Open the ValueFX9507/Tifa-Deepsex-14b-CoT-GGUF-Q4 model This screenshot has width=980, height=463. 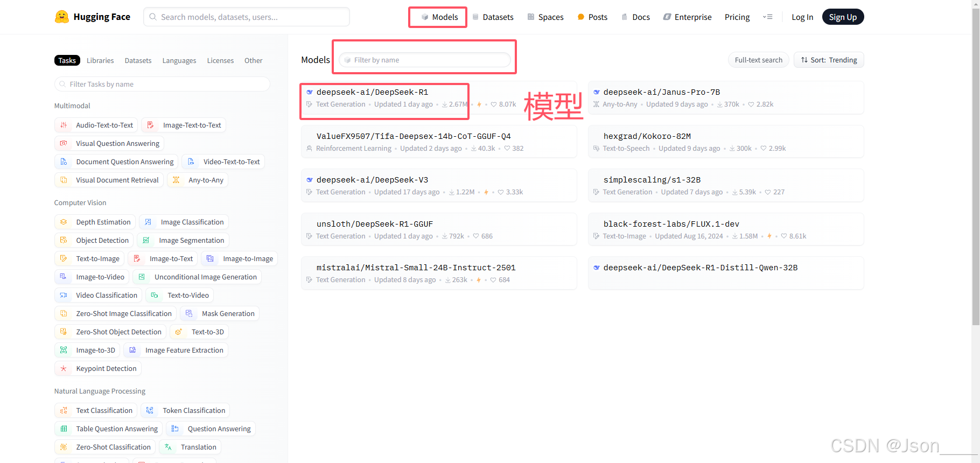coord(439,142)
